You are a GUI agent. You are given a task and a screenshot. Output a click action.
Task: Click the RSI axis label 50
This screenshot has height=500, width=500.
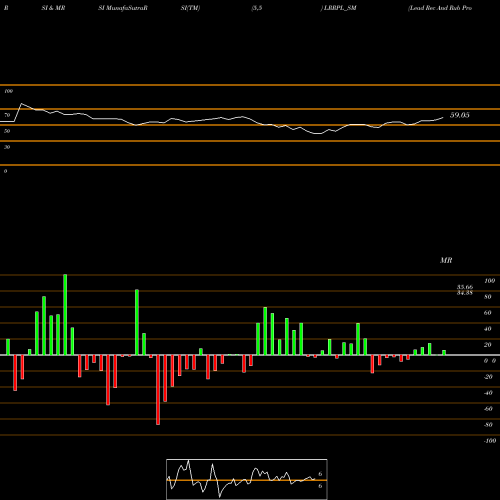pos(7,131)
